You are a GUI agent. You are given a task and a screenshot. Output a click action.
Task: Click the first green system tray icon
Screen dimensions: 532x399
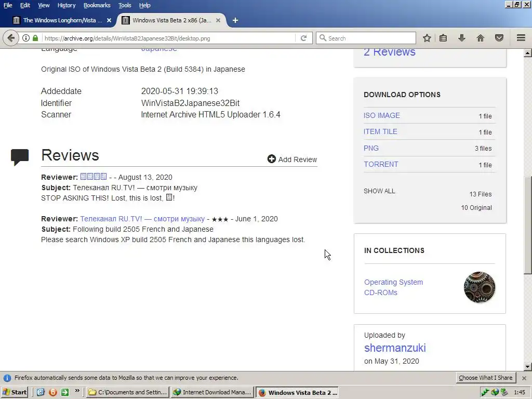pyautogui.click(x=486, y=392)
